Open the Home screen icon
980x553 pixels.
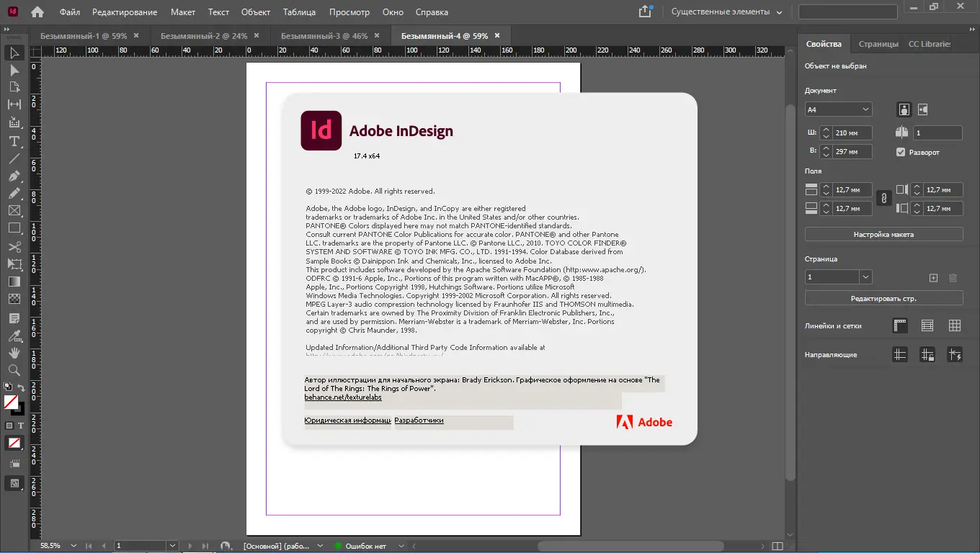(37, 12)
